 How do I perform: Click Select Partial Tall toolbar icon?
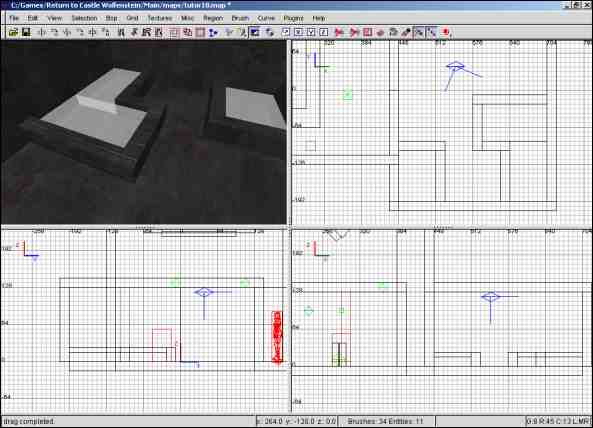[146, 33]
